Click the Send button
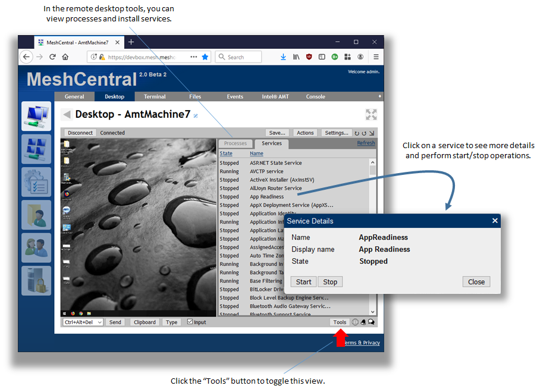 point(115,322)
